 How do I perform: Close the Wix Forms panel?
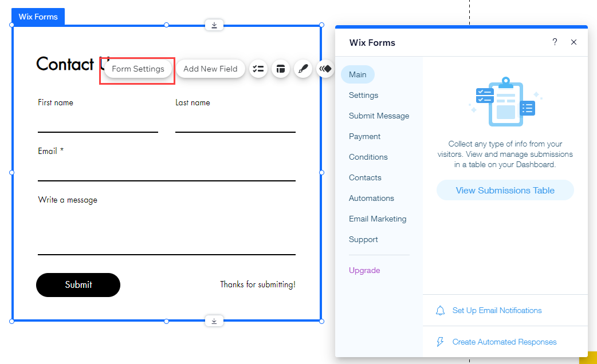[574, 42]
